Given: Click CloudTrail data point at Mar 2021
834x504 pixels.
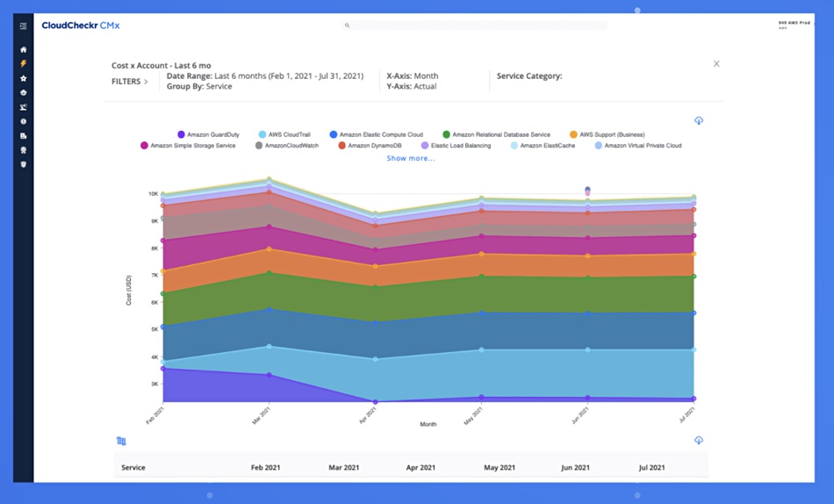Looking at the screenshot, I should pyautogui.click(x=270, y=347).
